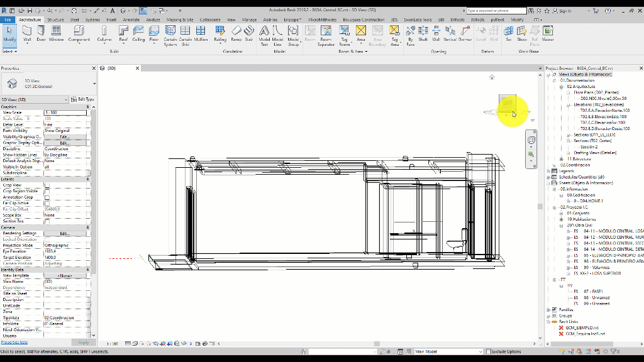
Task: Activate the Floor tool
Action: pyautogui.click(x=154, y=34)
